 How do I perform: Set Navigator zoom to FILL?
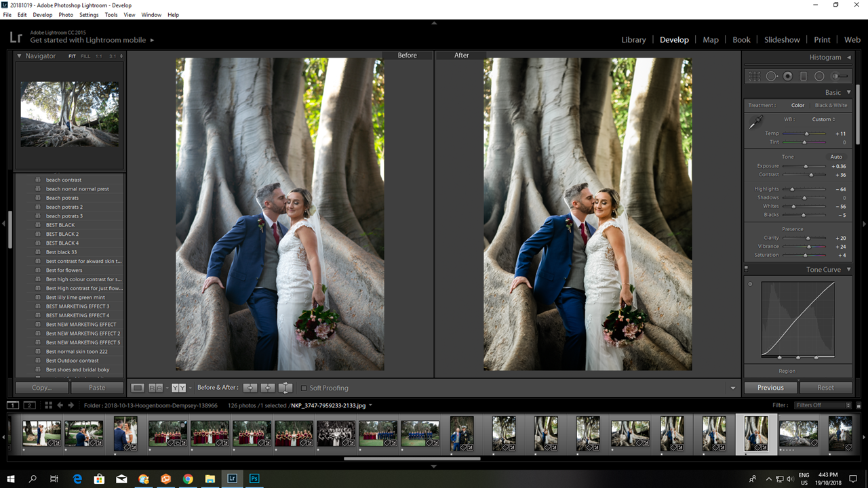pyautogui.click(x=85, y=56)
